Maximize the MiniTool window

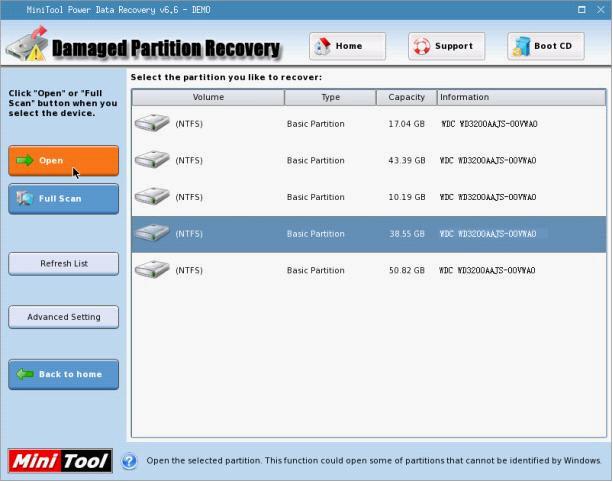click(x=581, y=9)
